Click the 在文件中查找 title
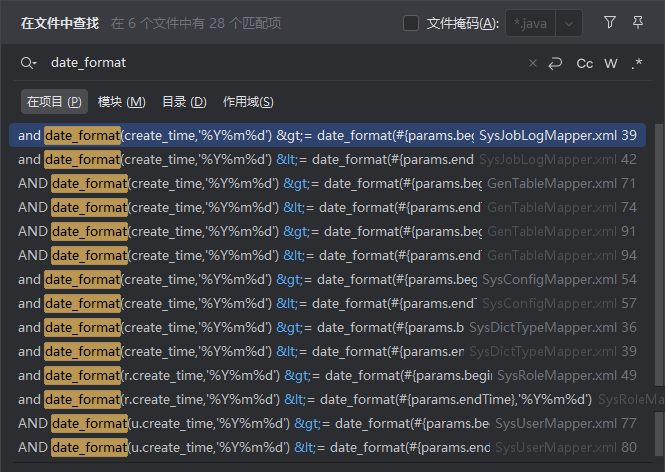 pyautogui.click(x=60, y=23)
